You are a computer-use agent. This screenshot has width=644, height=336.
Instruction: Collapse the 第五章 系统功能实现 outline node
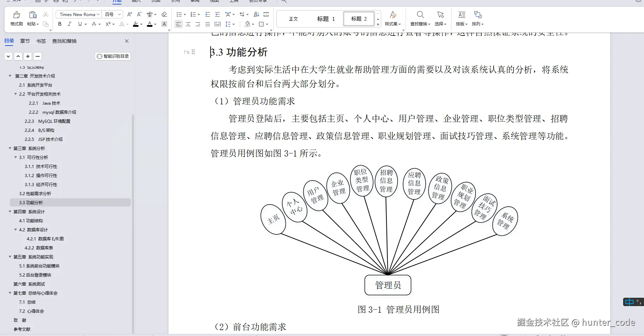pyautogui.click(x=10, y=257)
